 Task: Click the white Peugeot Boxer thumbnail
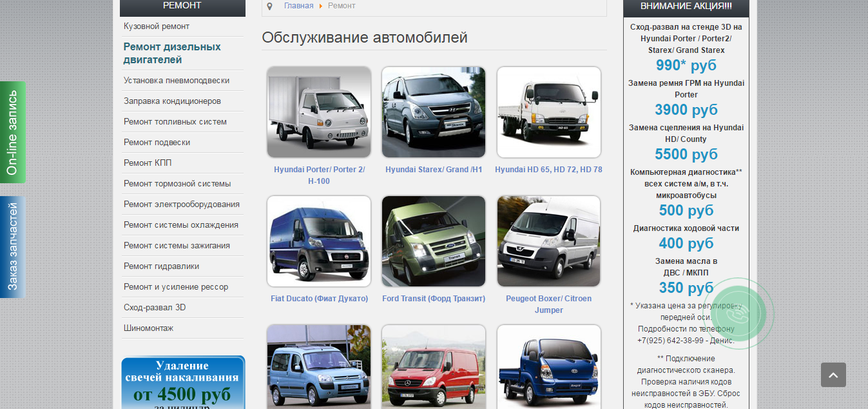pos(549,241)
